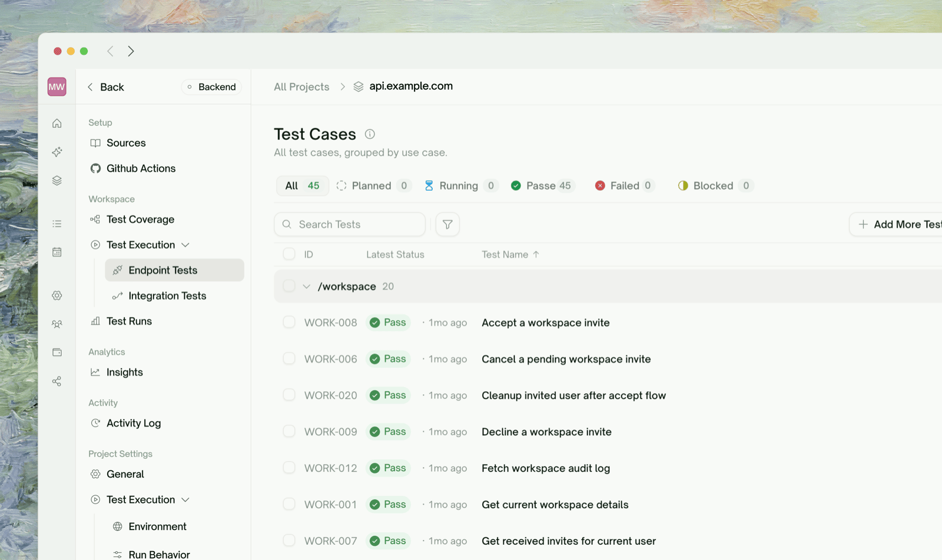Open test 'Accept a workspace invite'
The height and width of the screenshot is (560, 942).
(x=545, y=322)
